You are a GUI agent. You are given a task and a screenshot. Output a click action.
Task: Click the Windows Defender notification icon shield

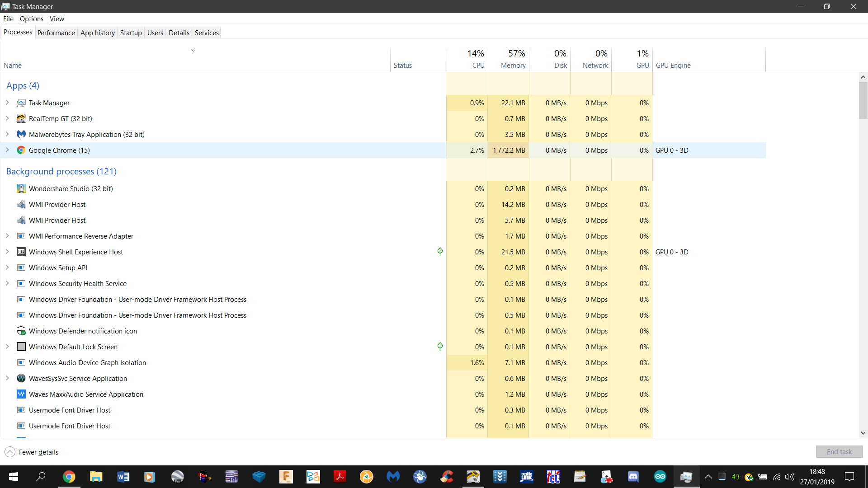tap(21, 331)
